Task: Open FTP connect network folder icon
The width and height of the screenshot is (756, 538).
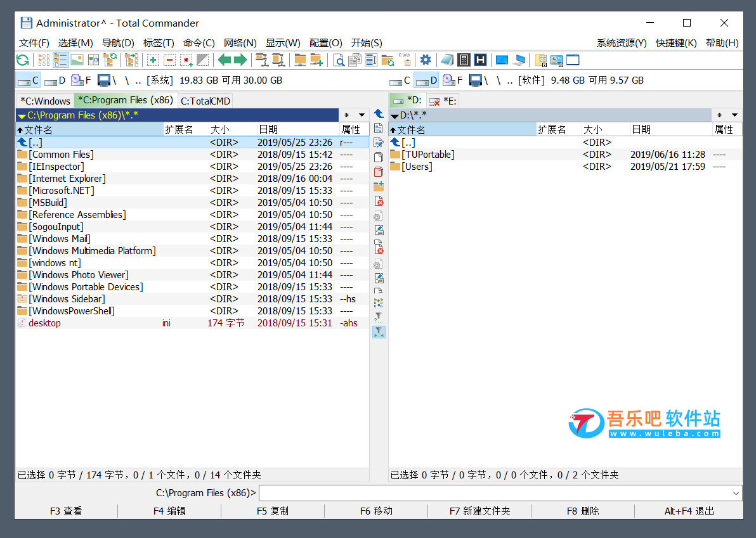Action: [x=300, y=60]
